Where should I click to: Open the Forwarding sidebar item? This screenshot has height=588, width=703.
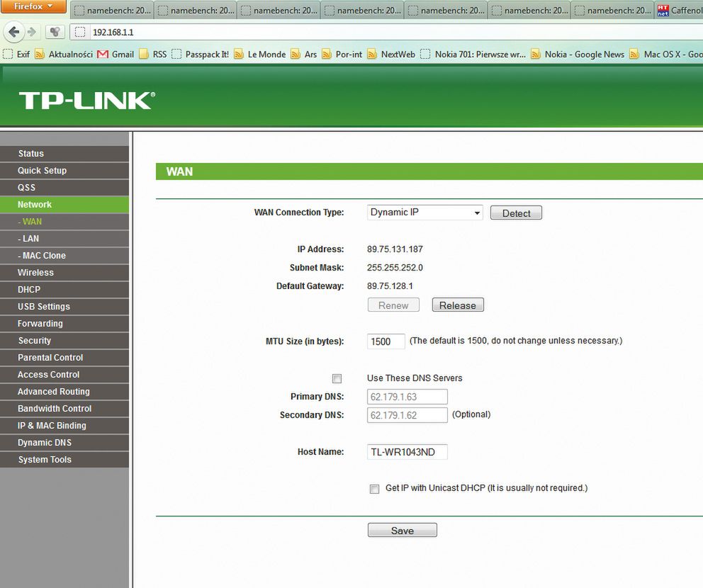pyautogui.click(x=64, y=324)
